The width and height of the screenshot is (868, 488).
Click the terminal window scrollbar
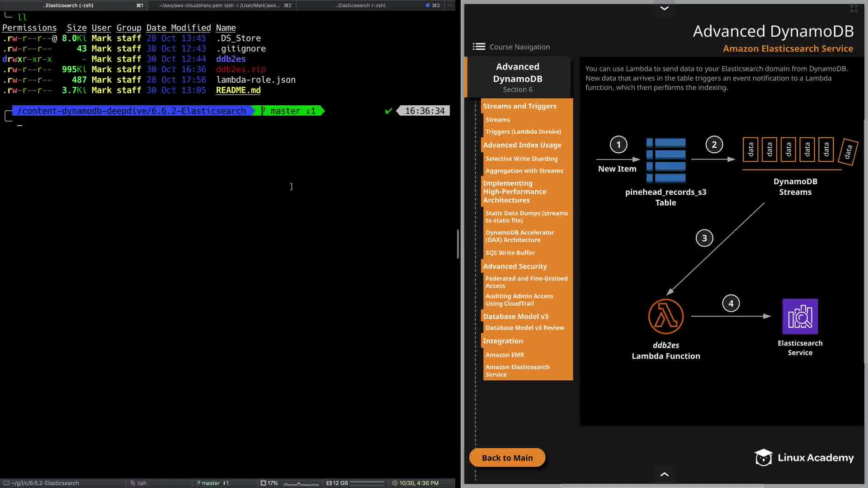458,244
